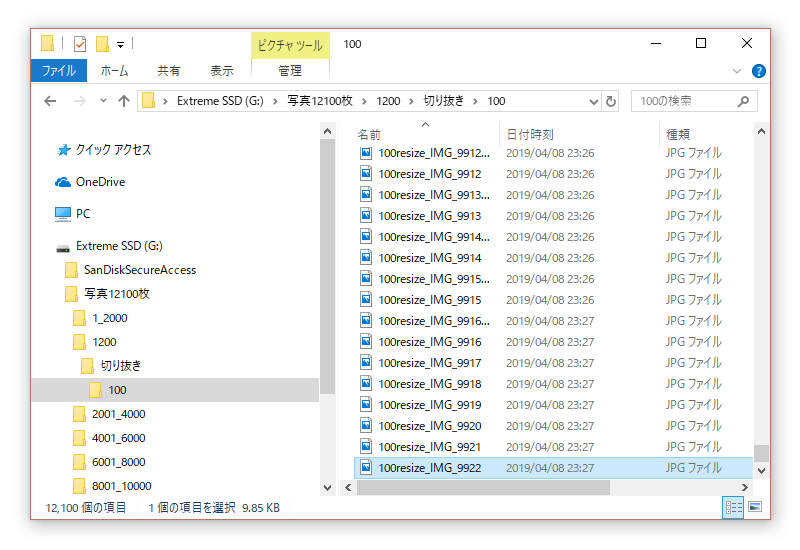Go forward with the right arrow button

[80, 101]
